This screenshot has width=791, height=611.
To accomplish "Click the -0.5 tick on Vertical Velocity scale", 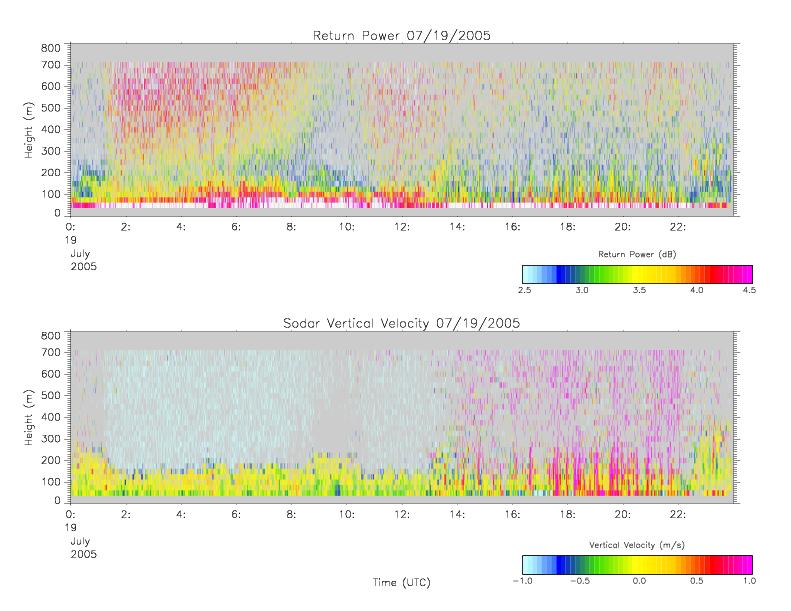I will [580, 581].
